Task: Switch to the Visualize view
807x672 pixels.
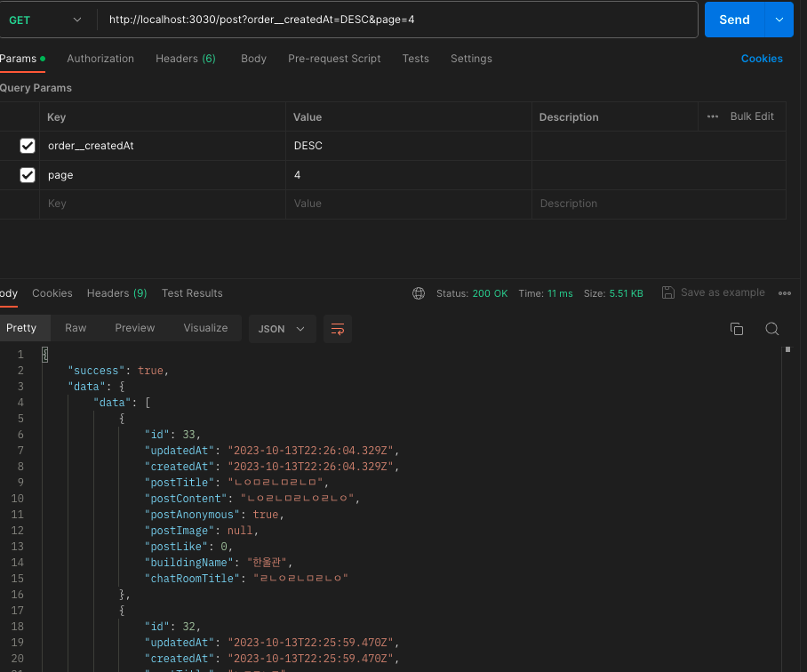Action: tap(205, 328)
